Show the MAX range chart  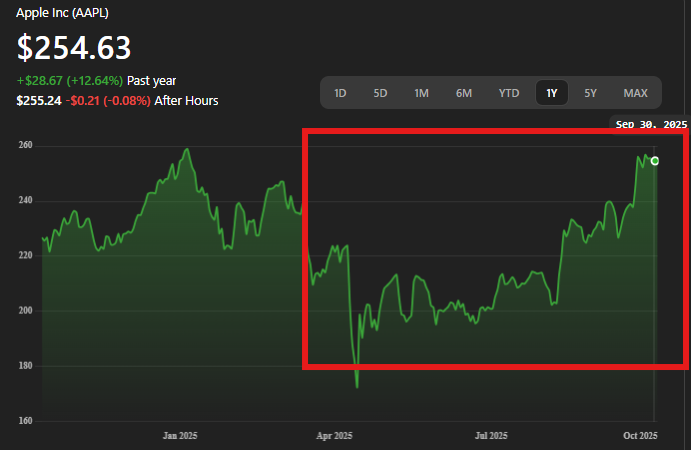tap(635, 93)
